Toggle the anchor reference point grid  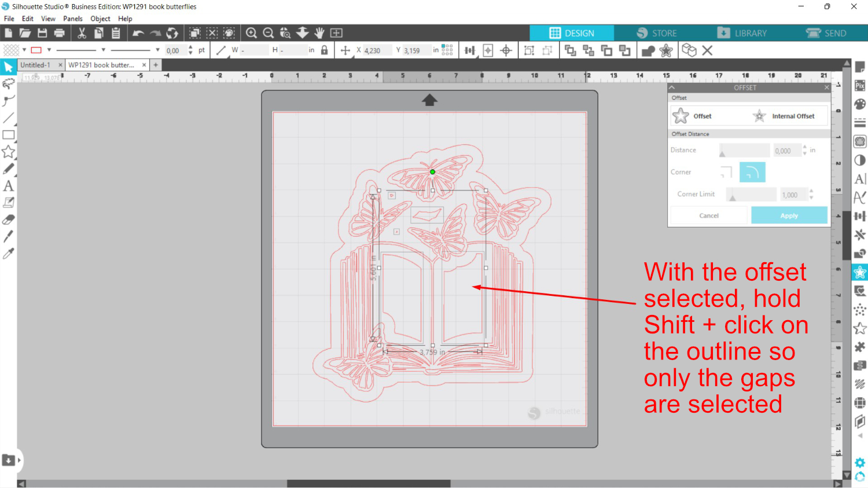pos(447,50)
